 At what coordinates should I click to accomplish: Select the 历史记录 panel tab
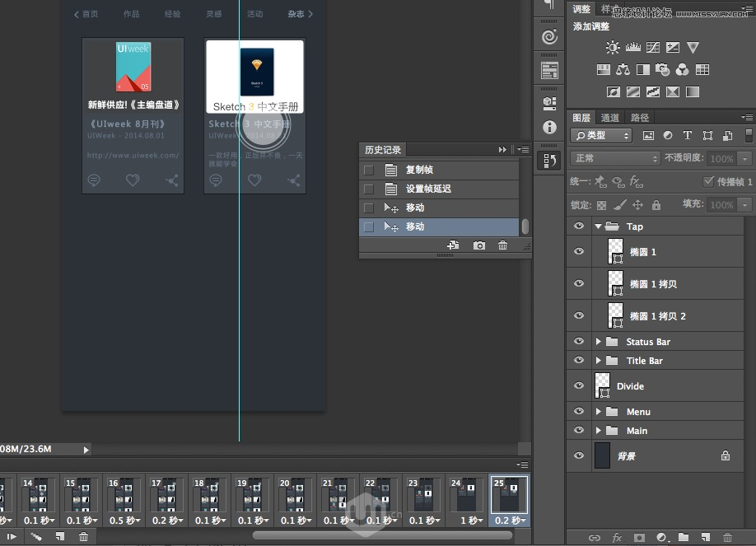[383, 150]
